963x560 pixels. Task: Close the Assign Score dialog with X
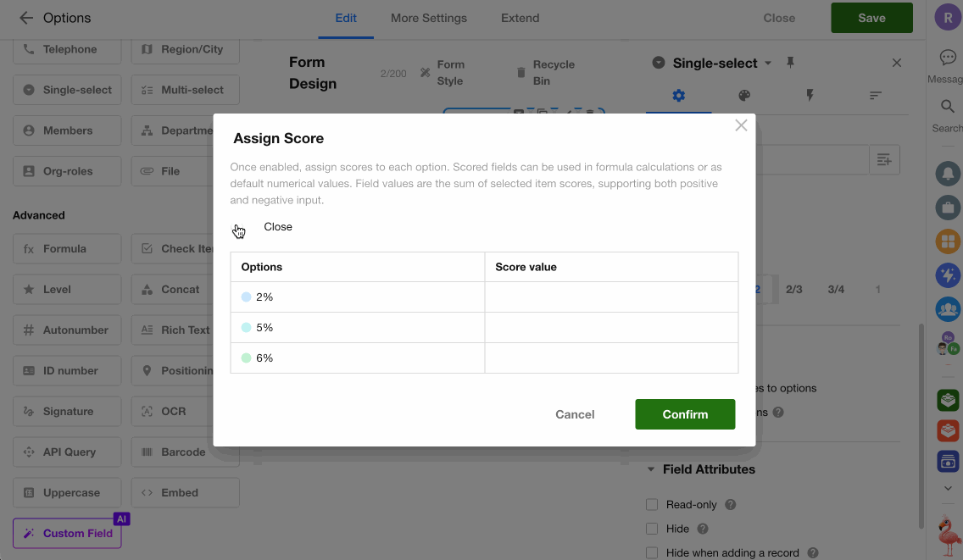tap(741, 125)
